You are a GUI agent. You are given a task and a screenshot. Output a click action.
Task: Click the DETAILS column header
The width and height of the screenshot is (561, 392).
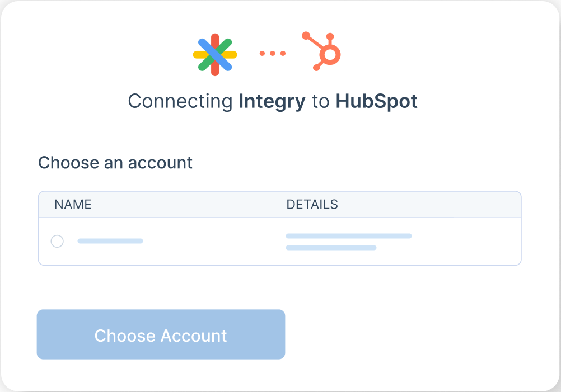[312, 205]
